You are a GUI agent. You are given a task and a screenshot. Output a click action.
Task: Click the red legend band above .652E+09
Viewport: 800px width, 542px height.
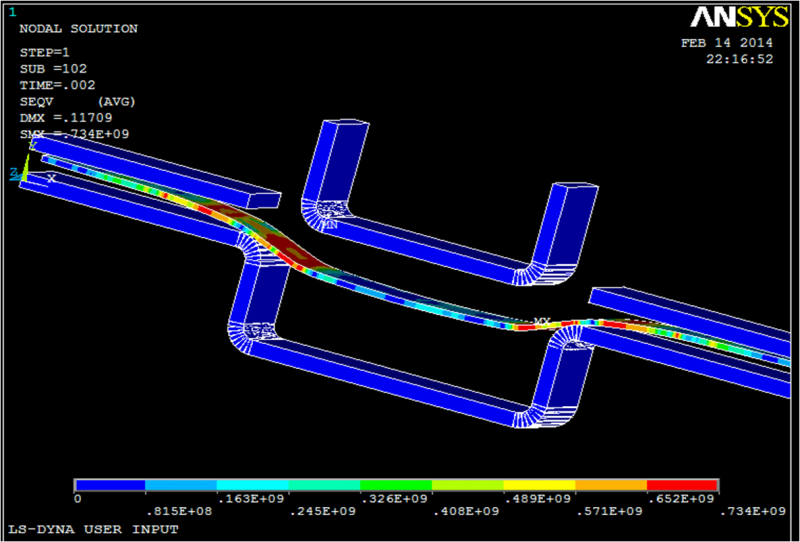pyautogui.click(x=682, y=485)
